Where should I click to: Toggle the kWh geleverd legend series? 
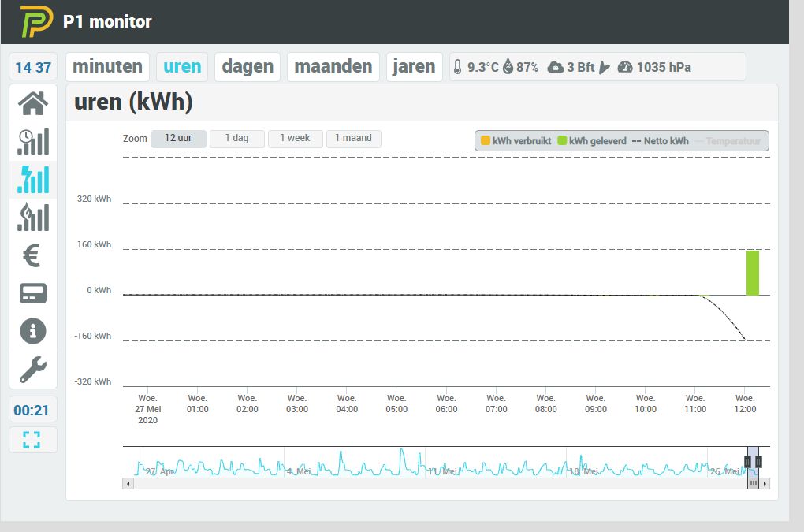click(x=592, y=141)
